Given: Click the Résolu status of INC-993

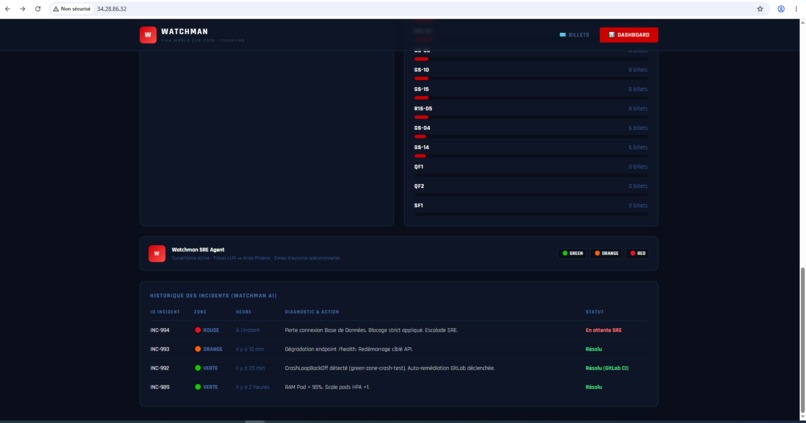Looking at the screenshot, I should 594,349.
